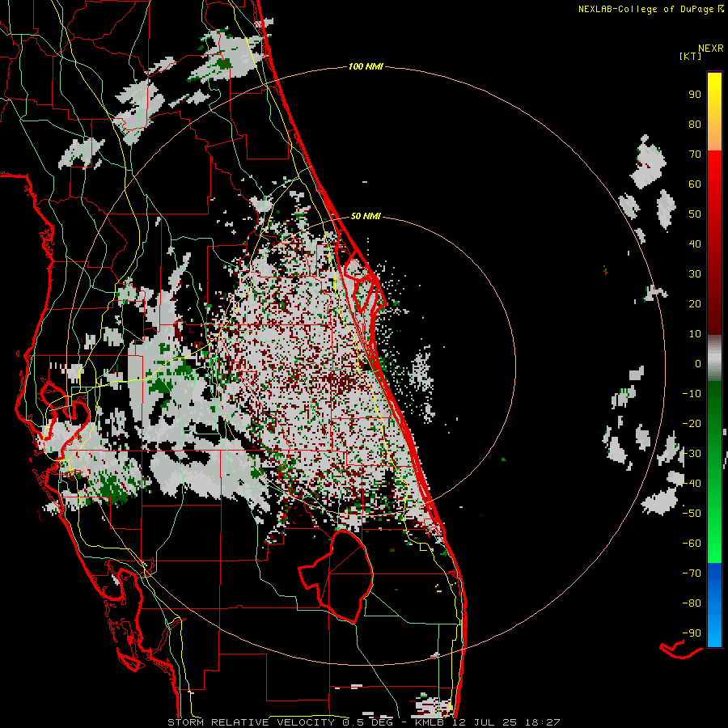The image size is (728, 728).
Task: Click the positive 40 scale value
Action: point(695,243)
